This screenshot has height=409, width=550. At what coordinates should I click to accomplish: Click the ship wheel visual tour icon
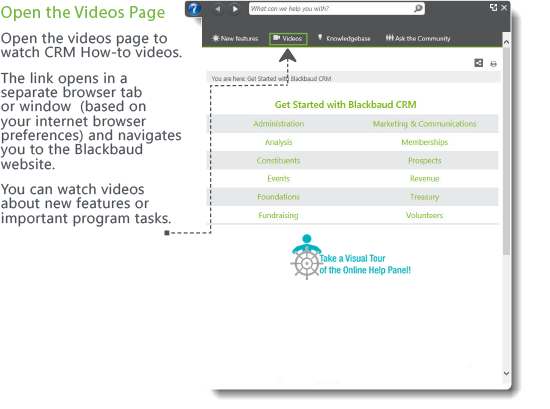click(306, 257)
